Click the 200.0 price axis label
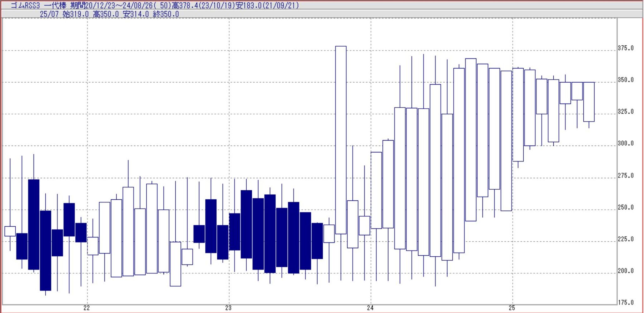The image size is (644, 313). pyautogui.click(x=626, y=271)
